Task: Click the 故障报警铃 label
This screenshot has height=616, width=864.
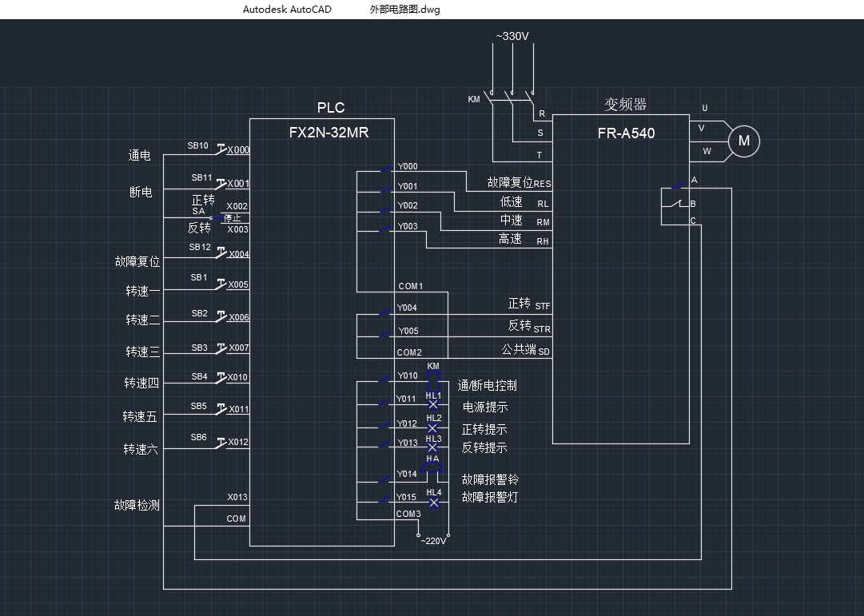Action: [490, 479]
